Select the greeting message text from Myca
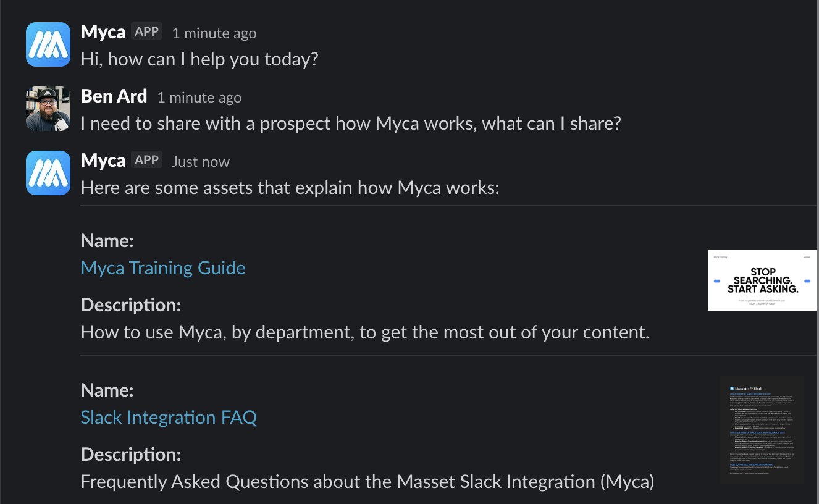Screen dimensions: 819x504 [199, 59]
